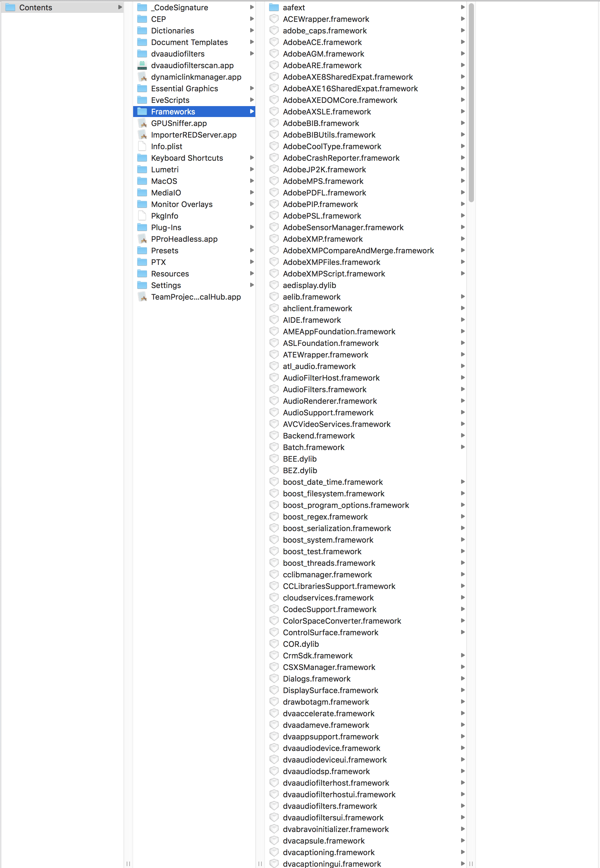The width and height of the screenshot is (600, 868).
Task: Expand the Settings folder arrow
Action: click(x=252, y=285)
